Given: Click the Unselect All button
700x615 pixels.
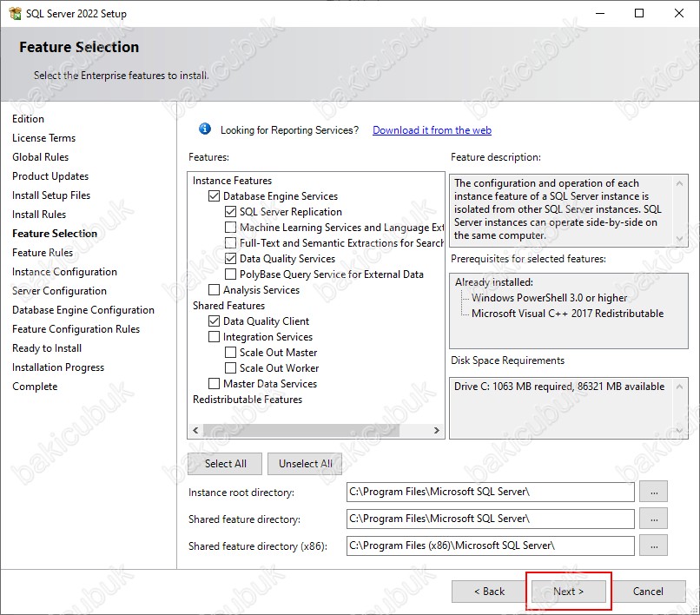Looking at the screenshot, I should 305,464.
